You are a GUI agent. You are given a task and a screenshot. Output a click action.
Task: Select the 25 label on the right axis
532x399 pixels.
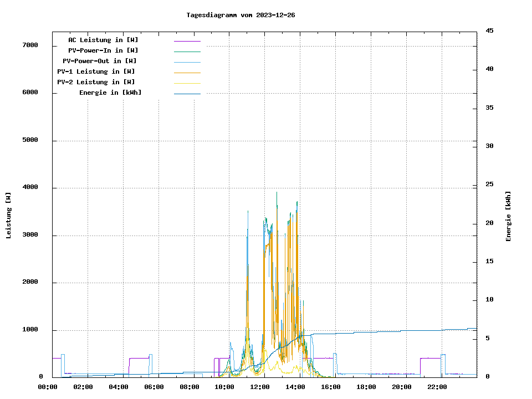coord(489,185)
